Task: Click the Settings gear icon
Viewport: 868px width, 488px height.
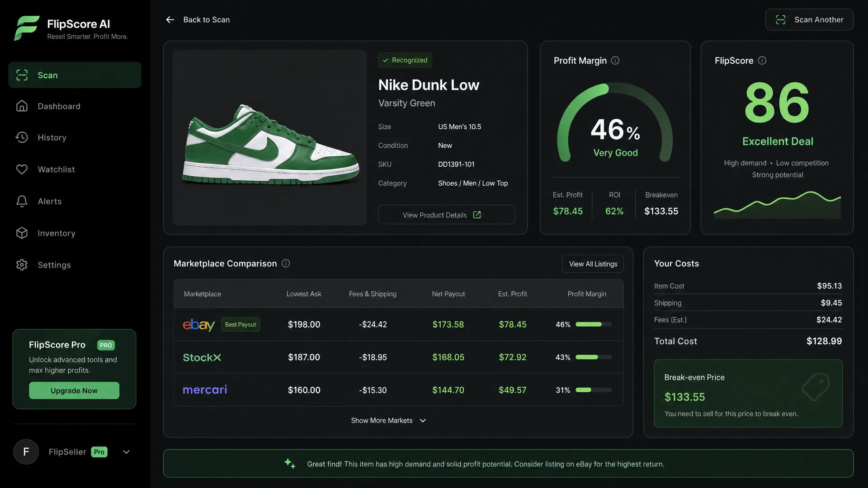Action: click(x=22, y=265)
